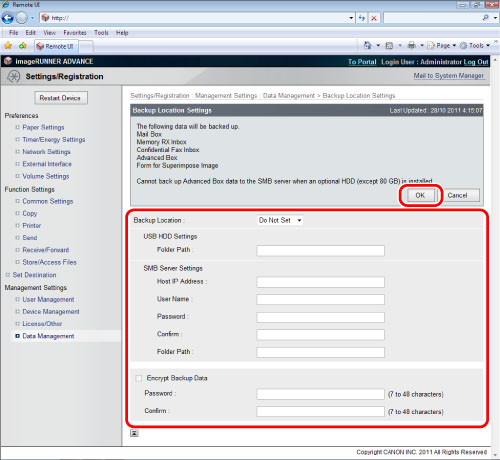Open Paper Settings in sidebar
The image size is (500, 460).
click(x=43, y=127)
